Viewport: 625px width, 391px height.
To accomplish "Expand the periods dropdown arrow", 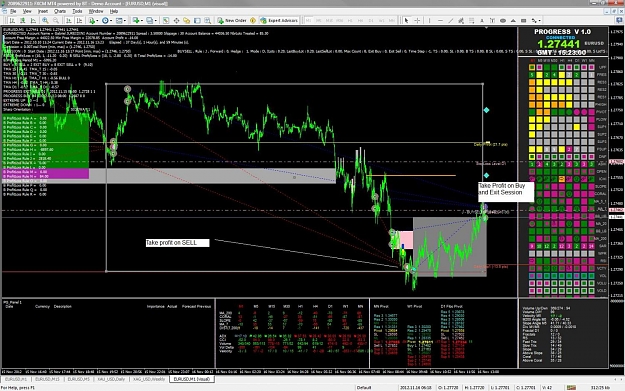I will click(111, 20).
